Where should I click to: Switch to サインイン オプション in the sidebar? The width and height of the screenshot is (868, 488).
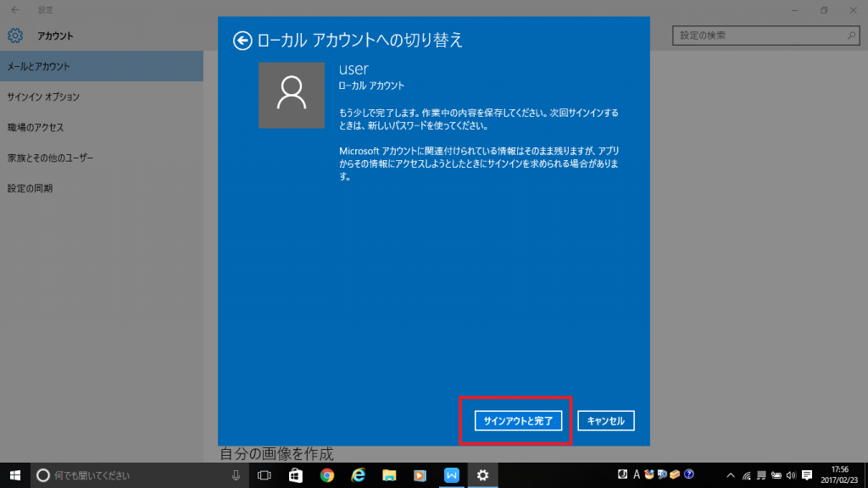tap(51, 97)
